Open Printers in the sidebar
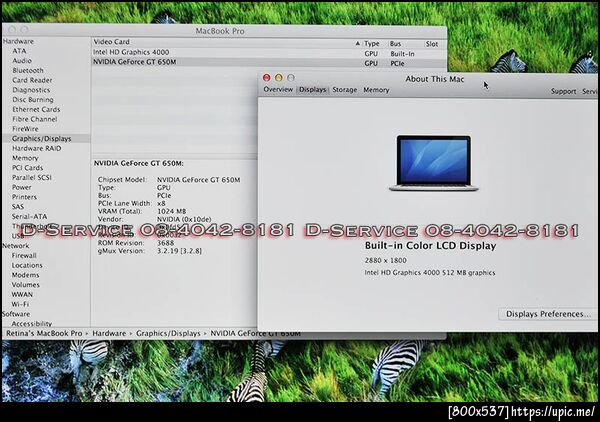 pos(24,197)
